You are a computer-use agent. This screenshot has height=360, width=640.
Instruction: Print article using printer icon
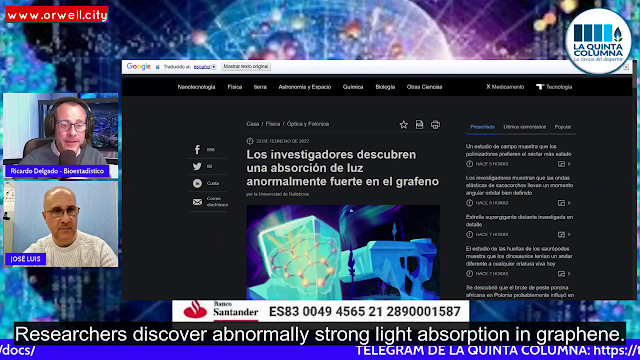coord(436,125)
